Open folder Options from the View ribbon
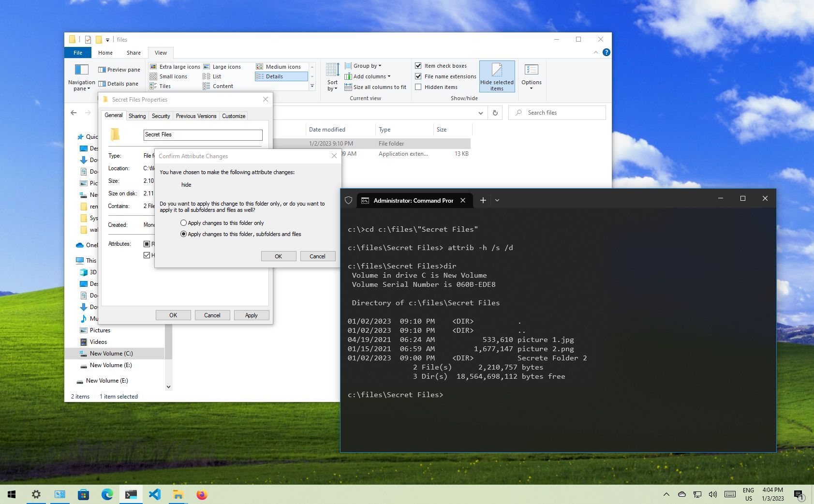The image size is (814, 504). coord(531,76)
